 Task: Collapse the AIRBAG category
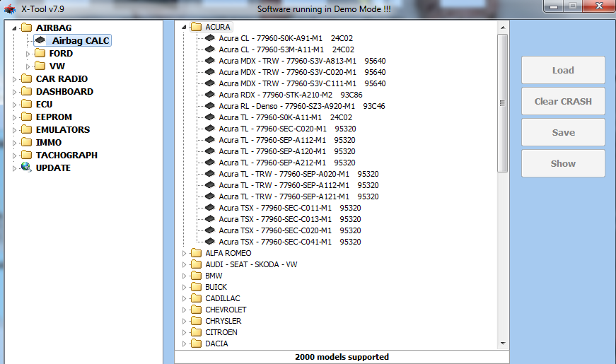click(x=15, y=28)
